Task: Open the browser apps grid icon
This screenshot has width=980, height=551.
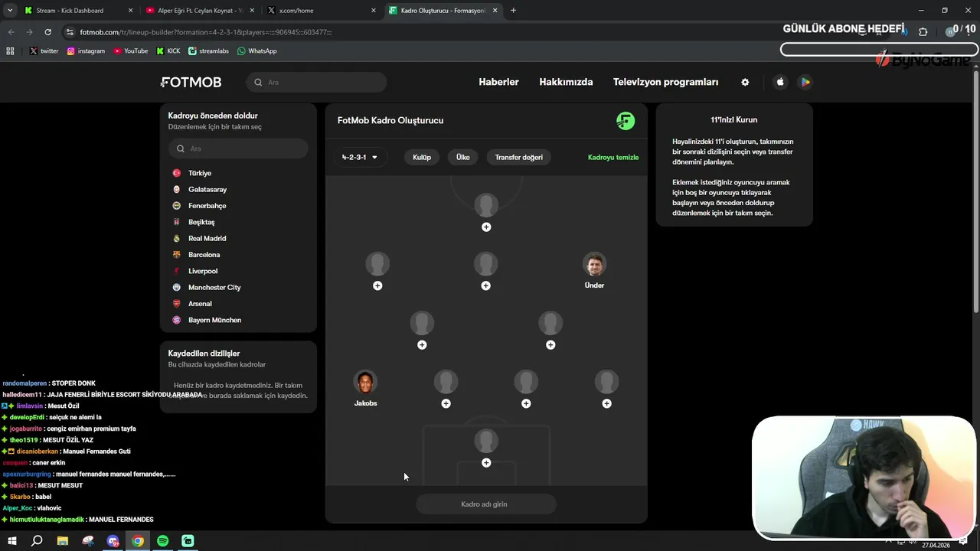Action: 10,51
